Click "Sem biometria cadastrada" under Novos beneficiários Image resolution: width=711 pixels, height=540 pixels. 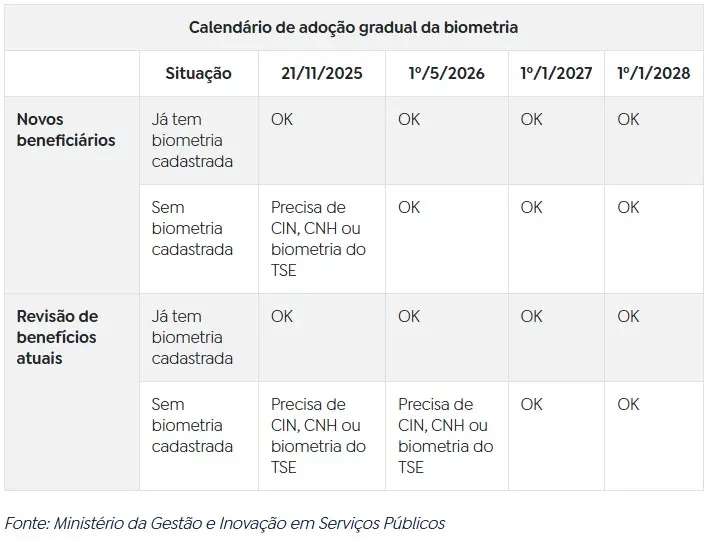192,228
